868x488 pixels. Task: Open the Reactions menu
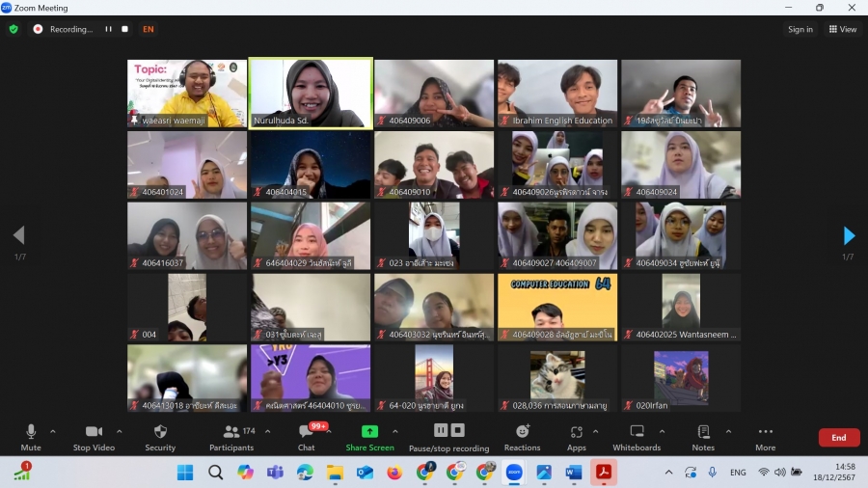pyautogui.click(x=522, y=436)
